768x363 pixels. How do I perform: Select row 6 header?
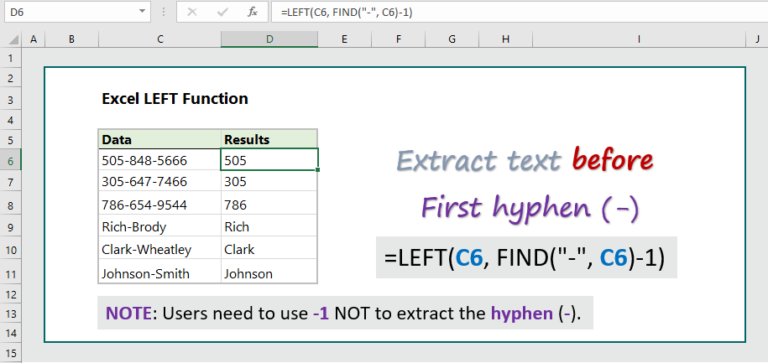coord(11,160)
